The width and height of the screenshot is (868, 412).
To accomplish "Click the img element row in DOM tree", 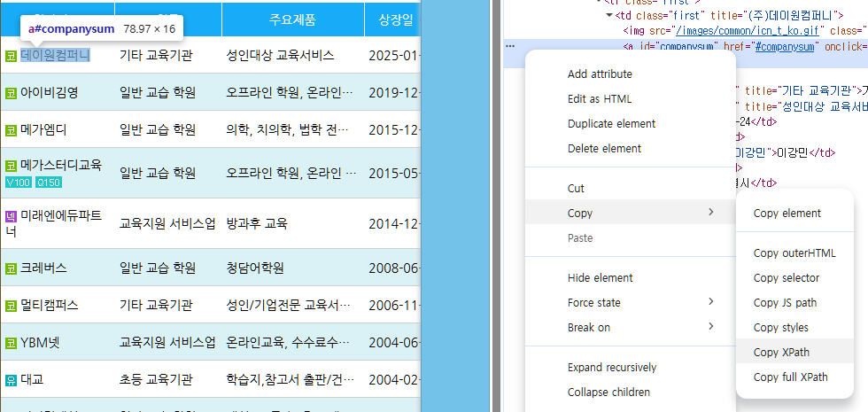I will (745, 30).
